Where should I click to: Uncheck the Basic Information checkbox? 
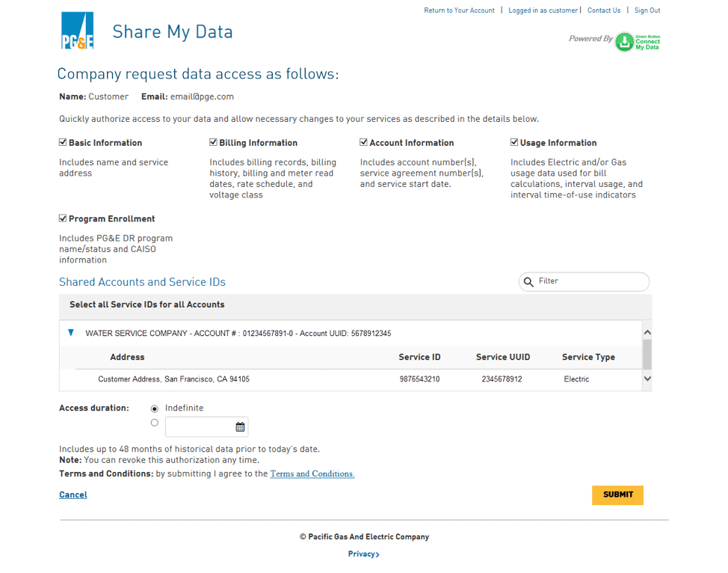coord(63,142)
